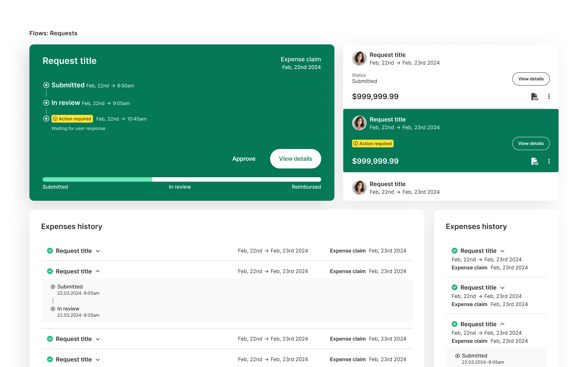Click View details in the large green card
The width and height of the screenshot is (588, 367).
pos(295,159)
